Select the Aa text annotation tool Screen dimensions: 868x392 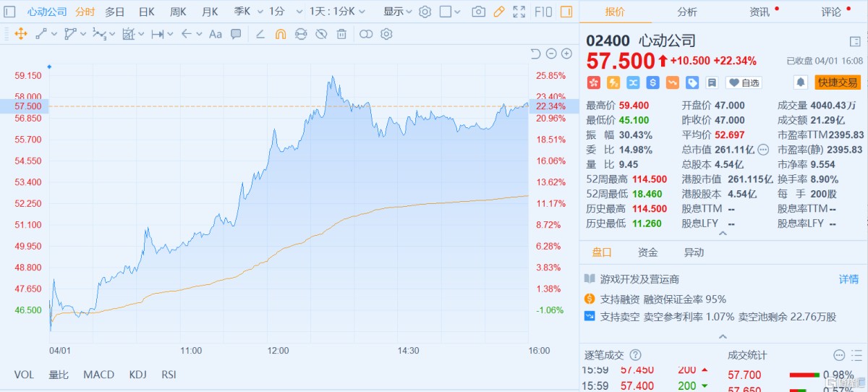(215, 34)
